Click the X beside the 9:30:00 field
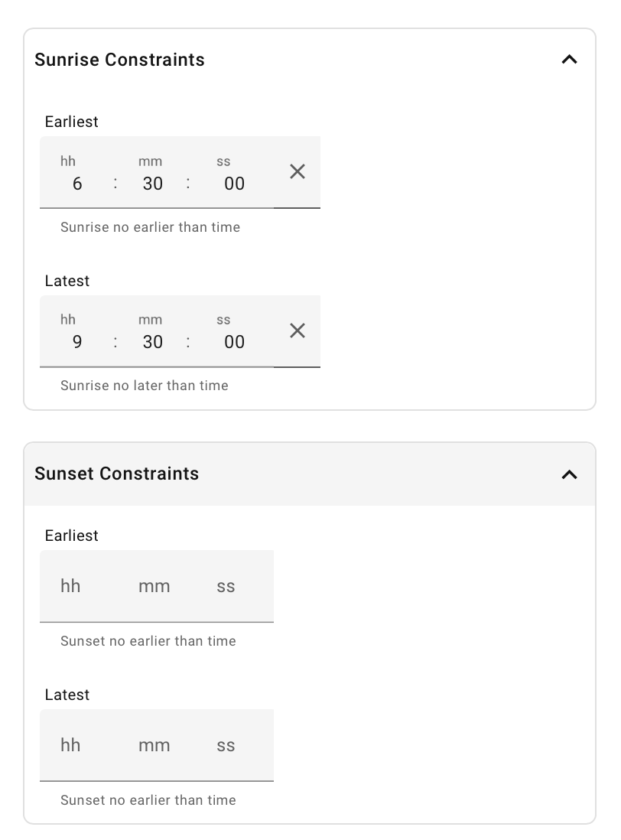Screen dimensions: 621x840 coord(297,330)
